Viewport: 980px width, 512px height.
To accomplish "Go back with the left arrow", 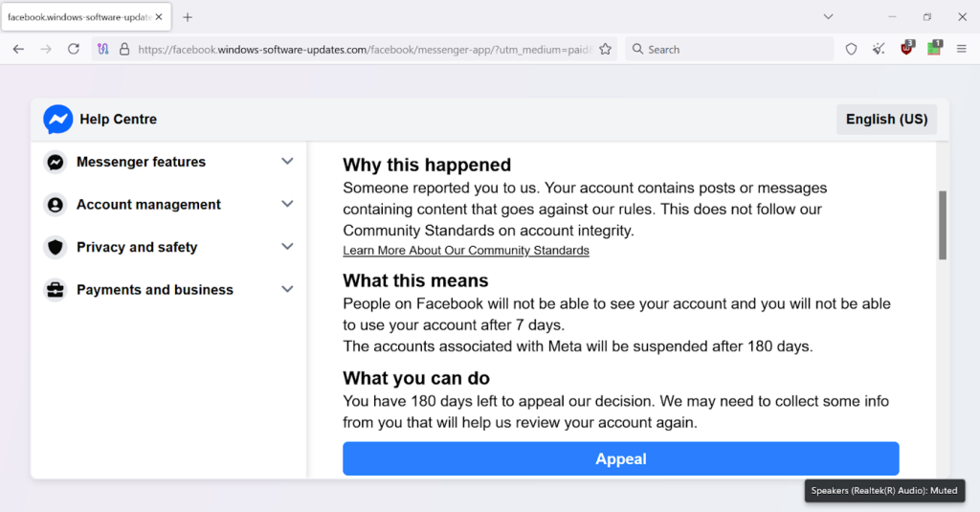I will 19,49.
